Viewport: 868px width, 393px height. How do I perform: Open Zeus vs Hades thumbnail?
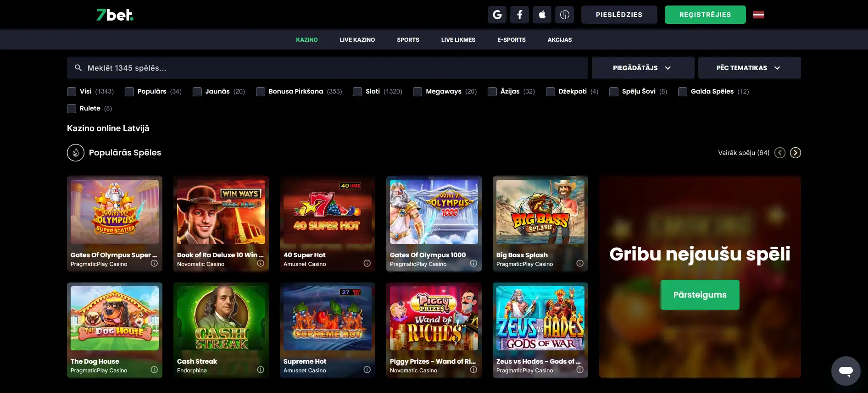(x=540, y=318)
